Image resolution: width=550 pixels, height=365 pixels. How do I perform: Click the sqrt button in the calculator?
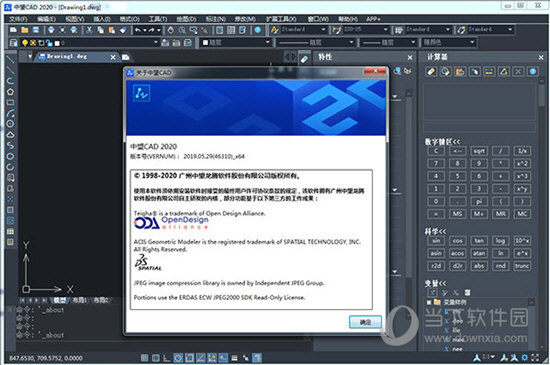[479, 151]
